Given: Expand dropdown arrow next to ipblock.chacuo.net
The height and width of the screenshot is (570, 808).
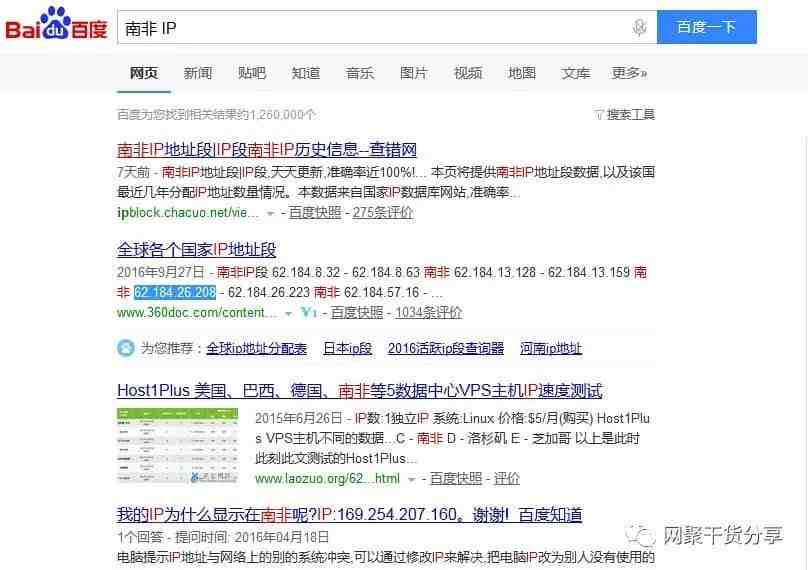Looking at the screenshot, I should 270,213.
